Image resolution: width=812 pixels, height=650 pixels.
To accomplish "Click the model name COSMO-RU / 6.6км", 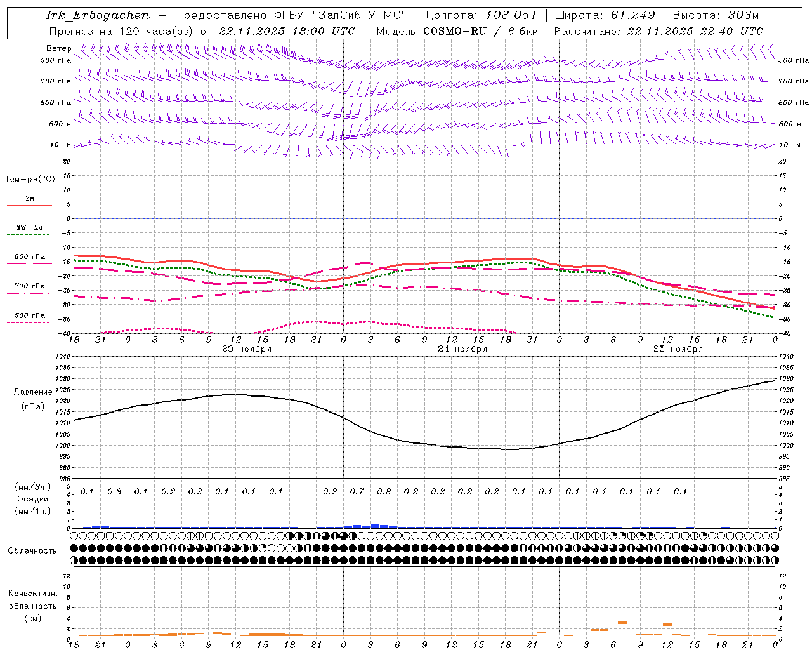I will coord(480,31).
